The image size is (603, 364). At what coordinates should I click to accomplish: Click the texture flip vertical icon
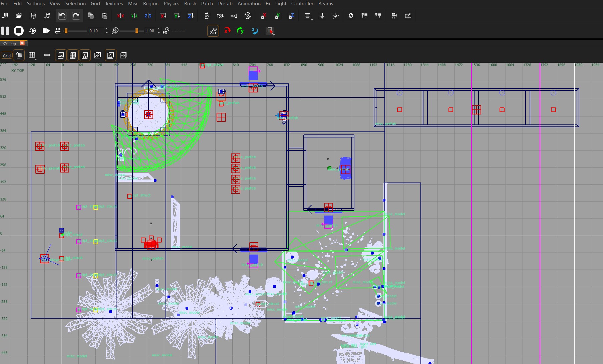220,16
